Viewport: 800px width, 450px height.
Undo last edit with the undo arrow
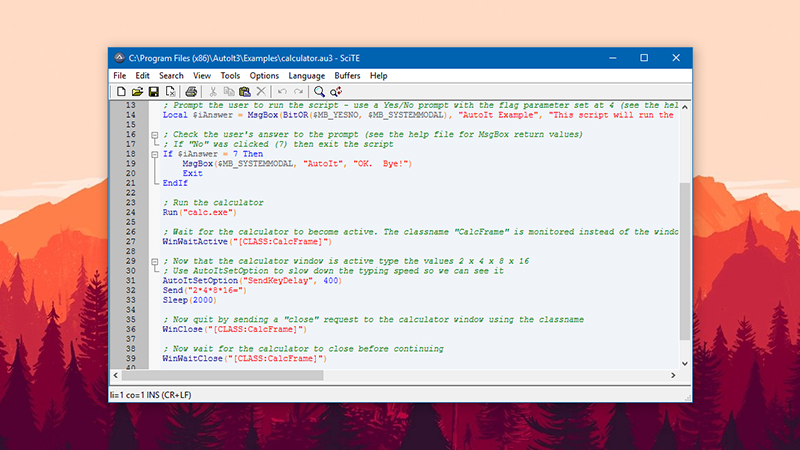282,92
